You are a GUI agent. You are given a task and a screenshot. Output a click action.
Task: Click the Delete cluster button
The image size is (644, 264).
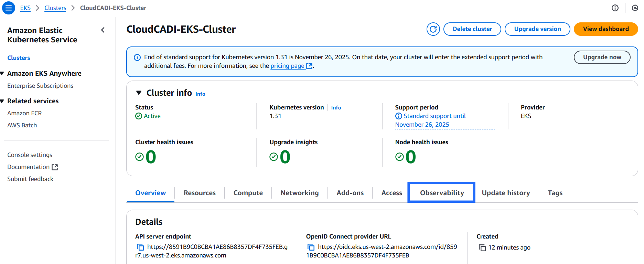472,29
